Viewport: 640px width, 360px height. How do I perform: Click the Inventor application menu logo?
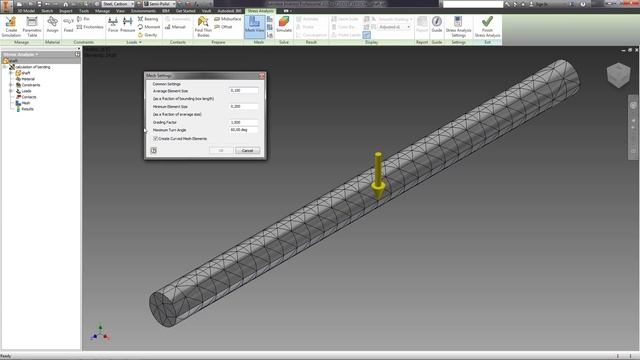pyautogui.click(x=7, y=6)
